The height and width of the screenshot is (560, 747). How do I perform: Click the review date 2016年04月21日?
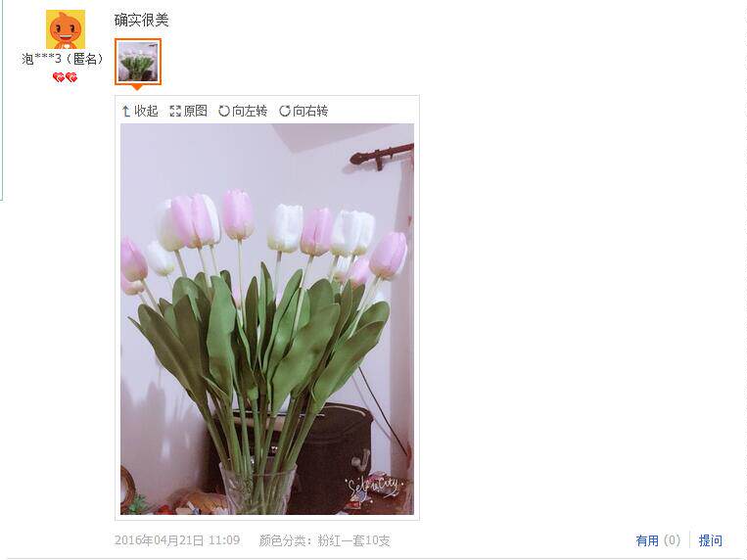click(159, 540)
